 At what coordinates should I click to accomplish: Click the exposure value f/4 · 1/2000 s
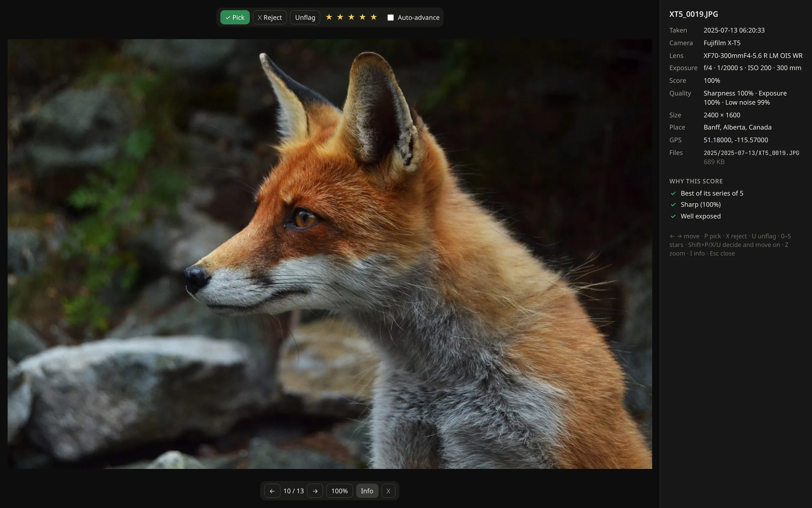(x=723, y=68)
